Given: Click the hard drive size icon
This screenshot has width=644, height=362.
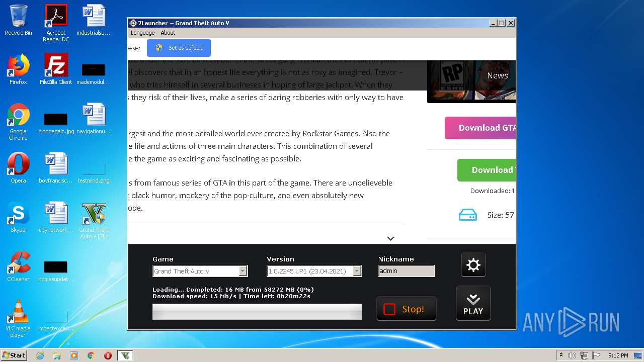Looking at the screenshot, I should pos(467,215).
